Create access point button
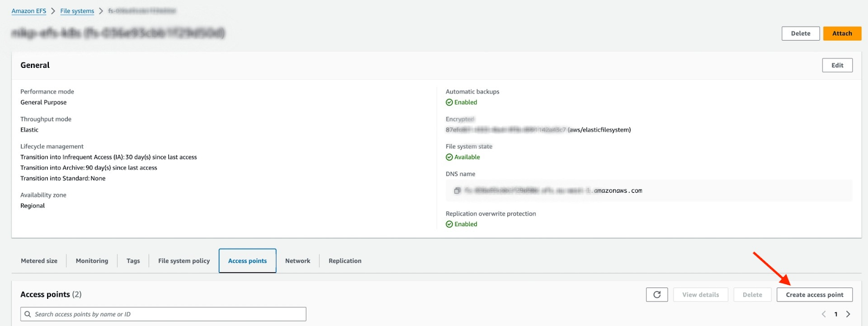 tap(815, 294)
